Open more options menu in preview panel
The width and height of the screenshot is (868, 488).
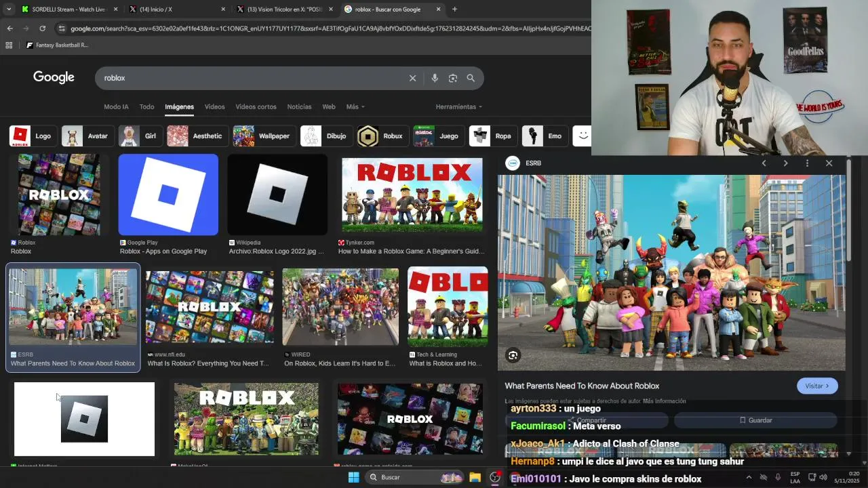click(x=807, y=163)
